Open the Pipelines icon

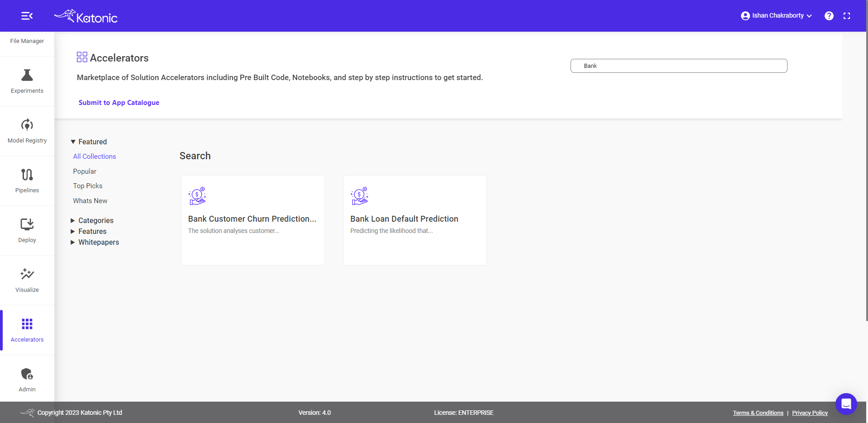(27, 175)
